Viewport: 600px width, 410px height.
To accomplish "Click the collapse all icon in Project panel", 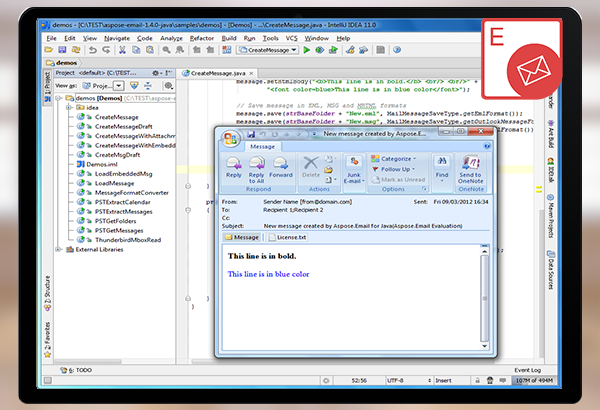I will [148, 86].
